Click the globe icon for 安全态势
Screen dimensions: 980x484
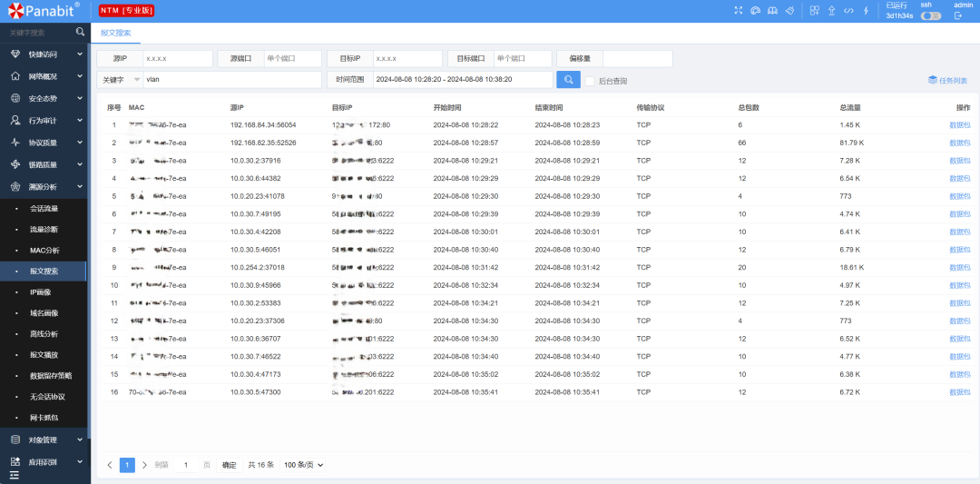tap(15, 98)
